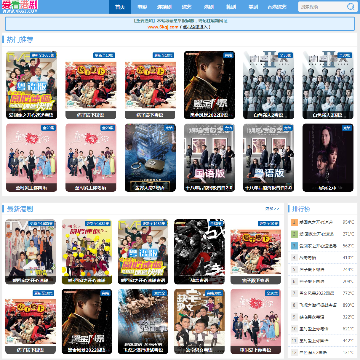Screen dimensions: 360x360
Task: Focus the search text box
Action: pyautogui.click(x=322, y=7)
